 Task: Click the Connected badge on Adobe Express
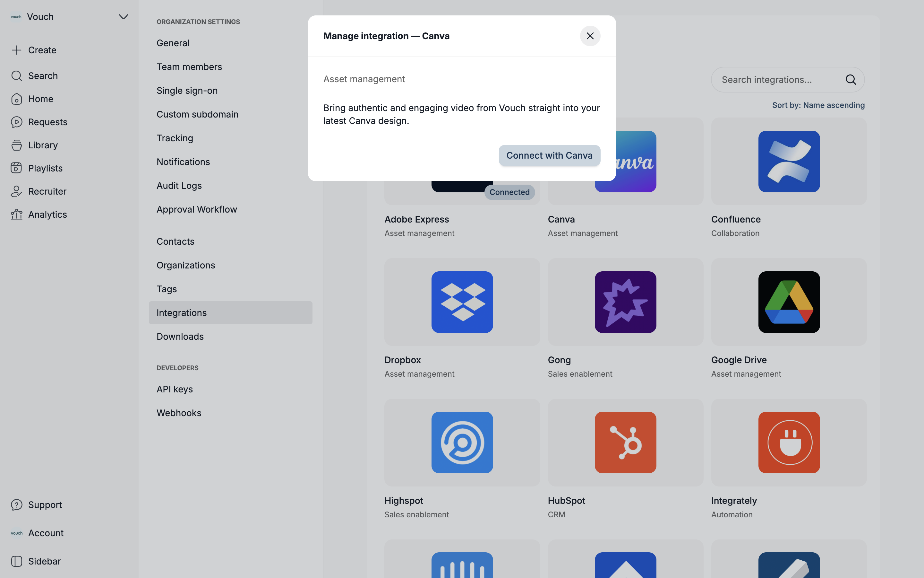(x=509, y=192)
